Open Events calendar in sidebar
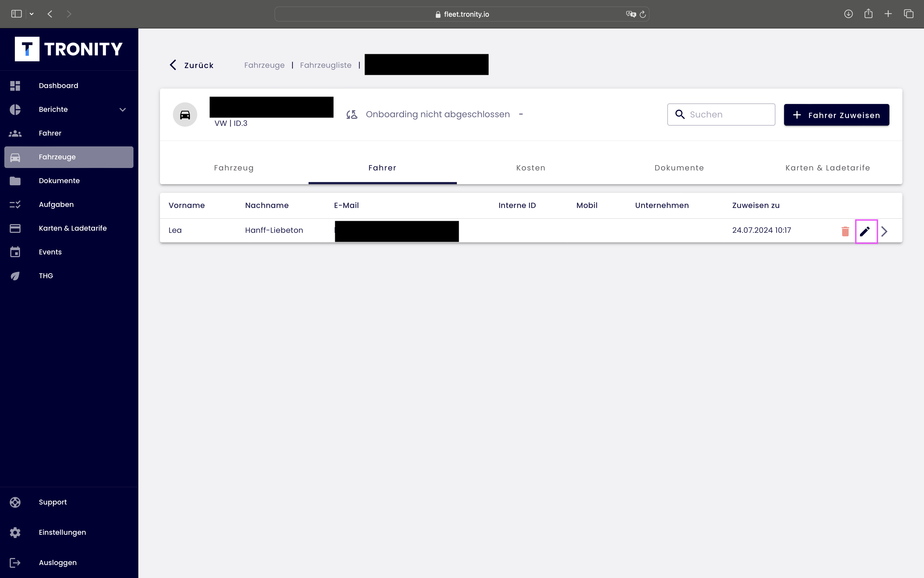This screenshot has height=578, width=924. click(50, 252)
